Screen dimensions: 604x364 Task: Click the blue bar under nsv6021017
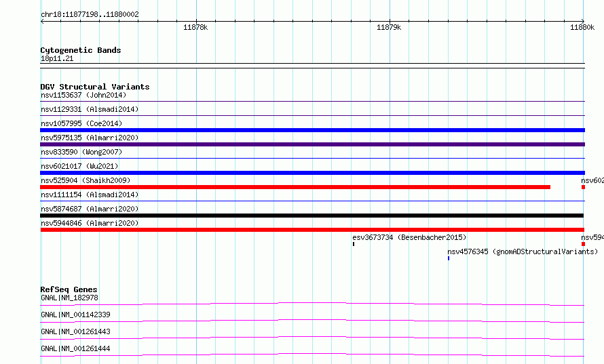(312, 173)
